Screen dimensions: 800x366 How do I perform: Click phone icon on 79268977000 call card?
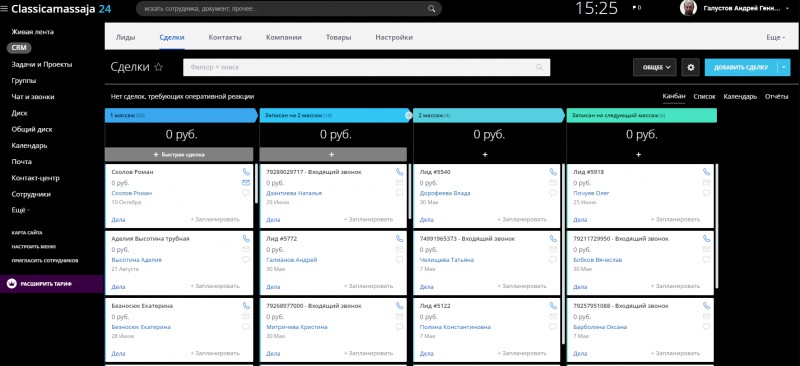pyautogui.click(x=399, y=306)
